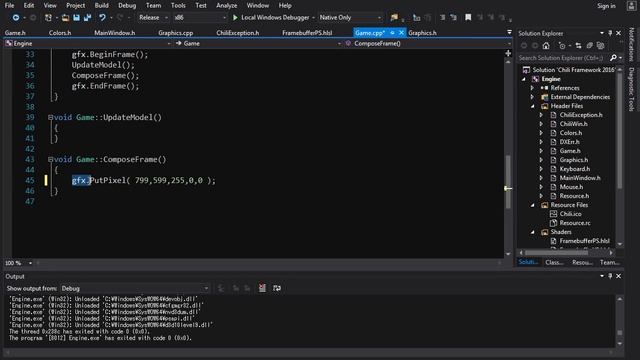Open the File menu
This screenshot has width=640, height=360.
point(9,5)
